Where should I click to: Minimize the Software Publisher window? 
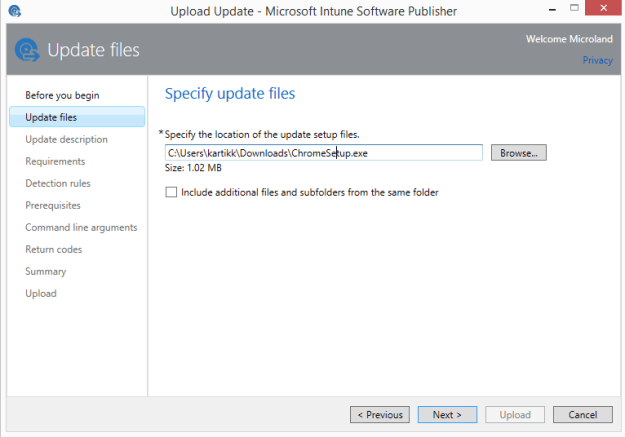pos(552,9)
